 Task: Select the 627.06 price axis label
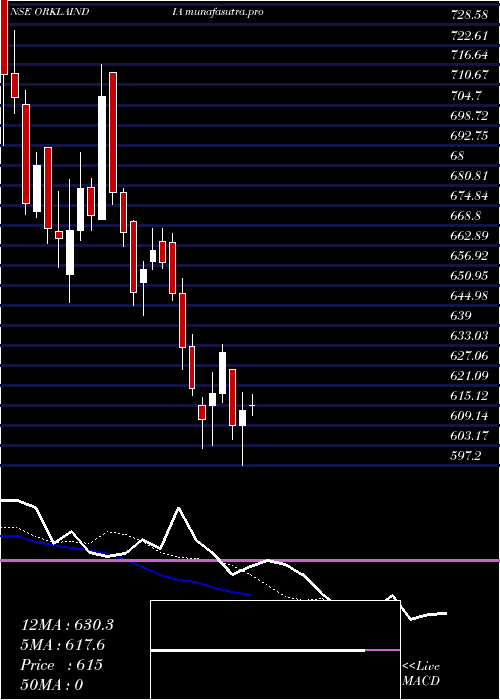tap(470, 356)
